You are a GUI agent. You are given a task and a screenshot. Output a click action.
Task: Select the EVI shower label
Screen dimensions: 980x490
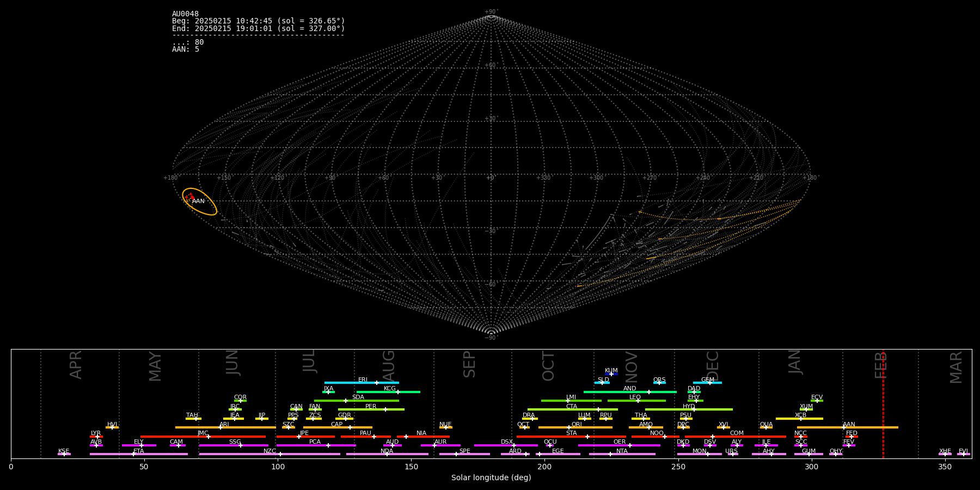(x=963, y=451)
